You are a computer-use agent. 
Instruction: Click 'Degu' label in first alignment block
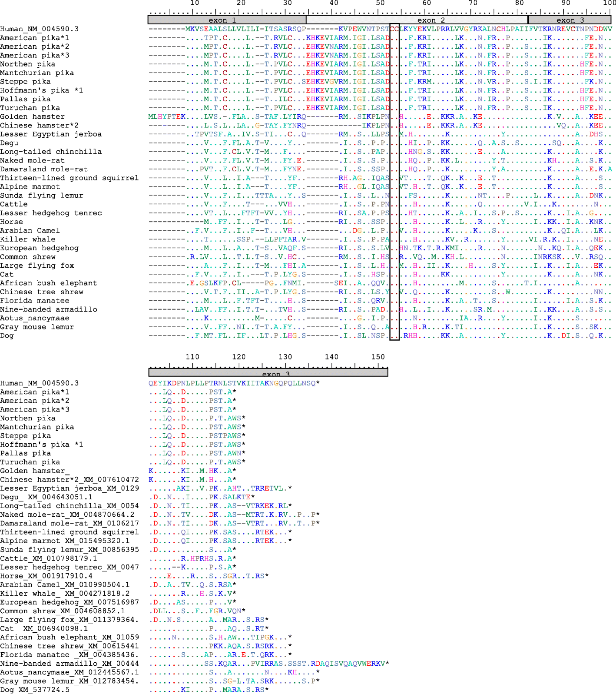click(9, 143)
